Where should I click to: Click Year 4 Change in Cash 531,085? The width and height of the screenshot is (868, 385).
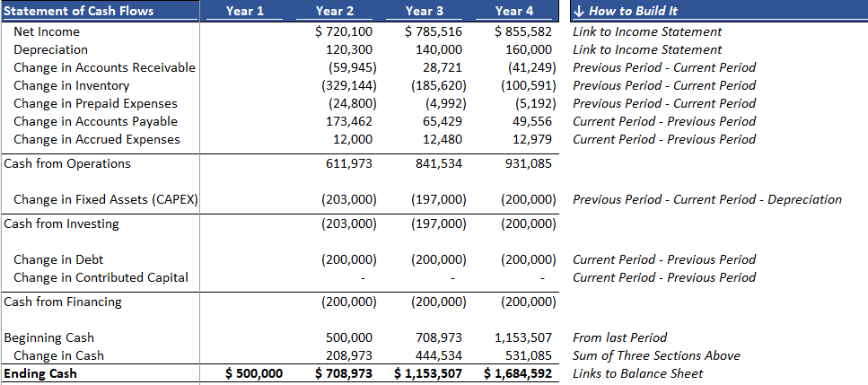[530, 355]
